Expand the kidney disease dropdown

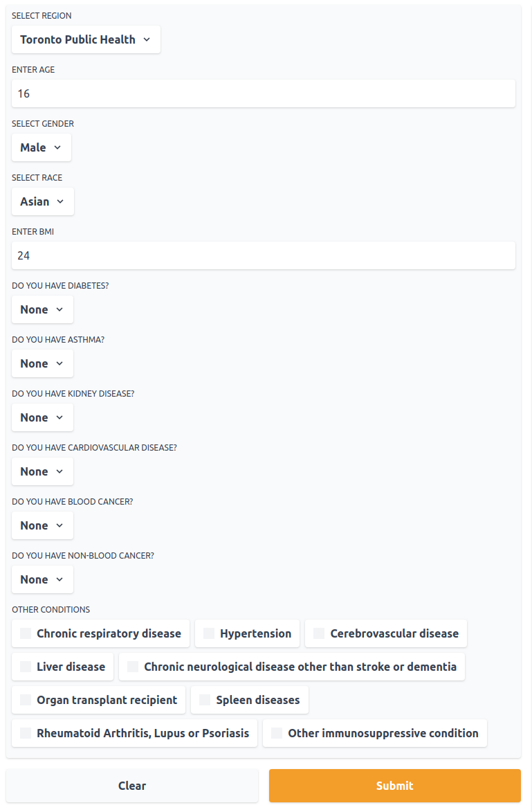(x=42, y=417)
